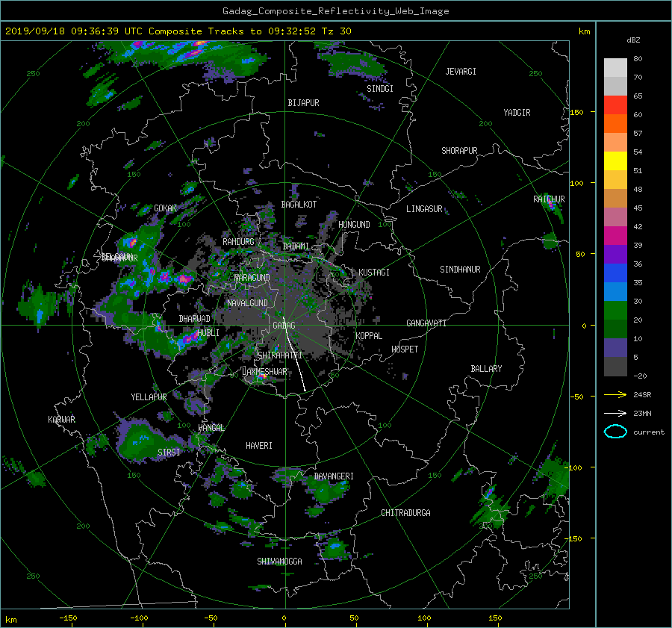Click the blue 36 dBZ color swatch
Screen dimensions: 672x628
point(615,273)
